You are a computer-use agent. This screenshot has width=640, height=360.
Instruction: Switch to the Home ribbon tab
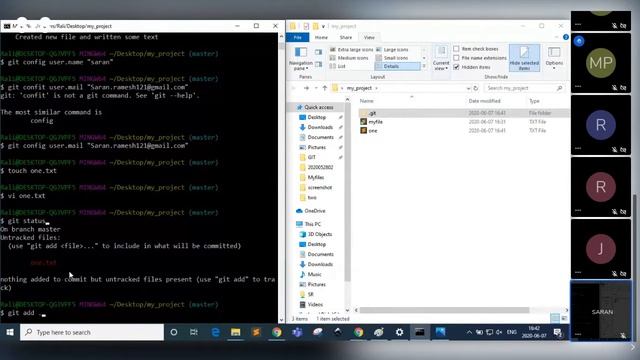click(321, 38)
